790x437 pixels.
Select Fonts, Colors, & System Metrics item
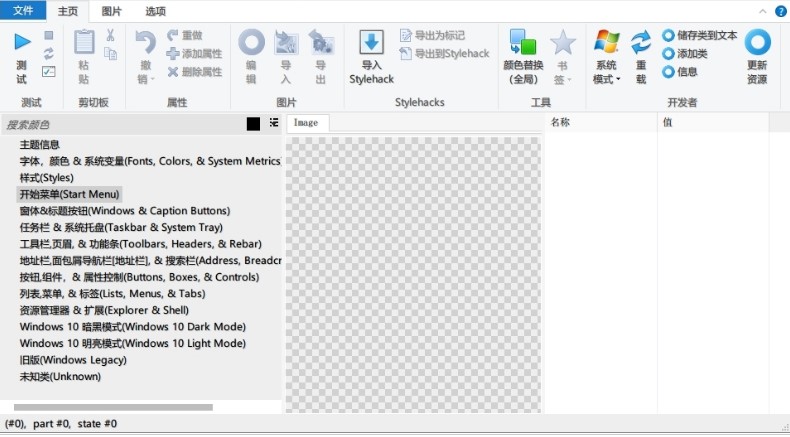[150, 161]
